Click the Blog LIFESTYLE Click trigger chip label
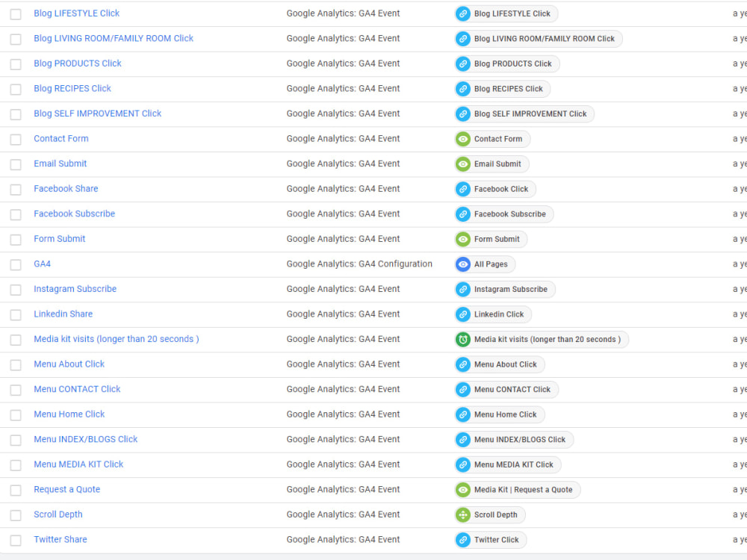This screenshot has height=560, width=747. pyautogui.click(x=512, y=13)
